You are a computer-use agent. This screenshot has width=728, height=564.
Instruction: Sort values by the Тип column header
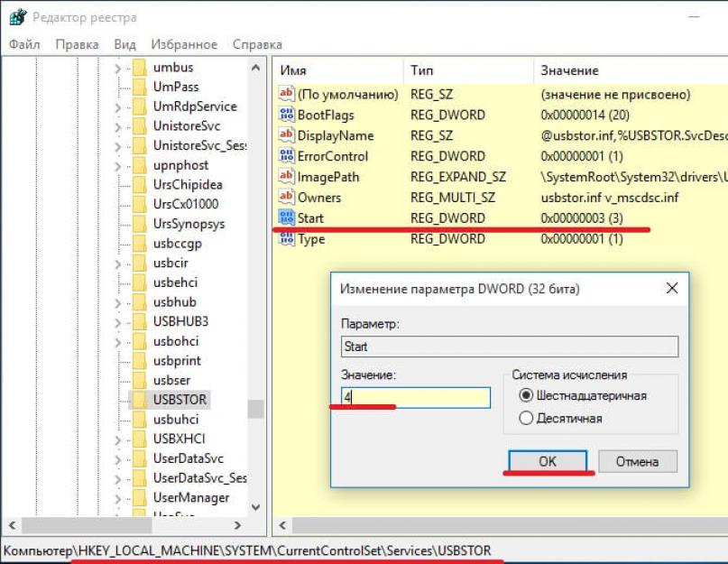pyautogui.click(x=468, y=70)
